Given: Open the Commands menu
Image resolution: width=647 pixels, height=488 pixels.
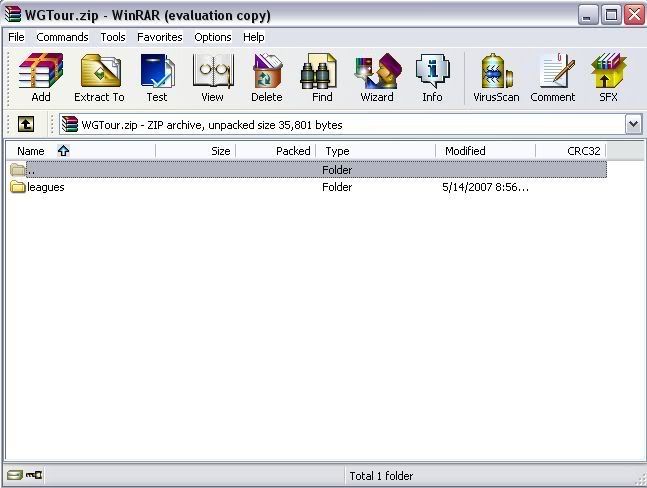Looking at the screenshot, I should pos(62,37).
